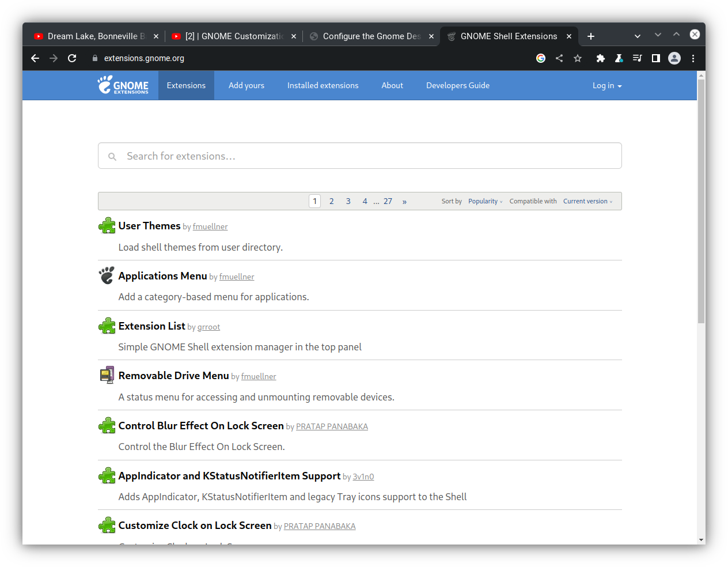The width and height of the screenshot is (728, 567).
Task: Click the AppIndicator extension puzzle icon
Action: (107, 476)
